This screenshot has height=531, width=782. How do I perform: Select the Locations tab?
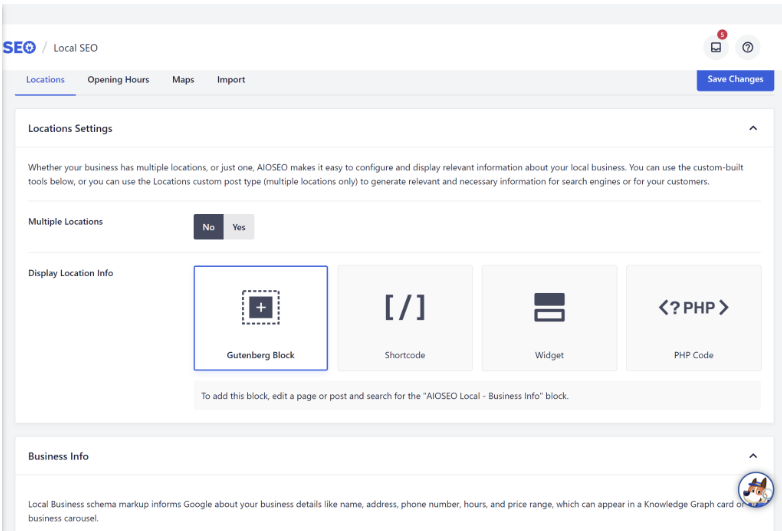coord(45,80)
